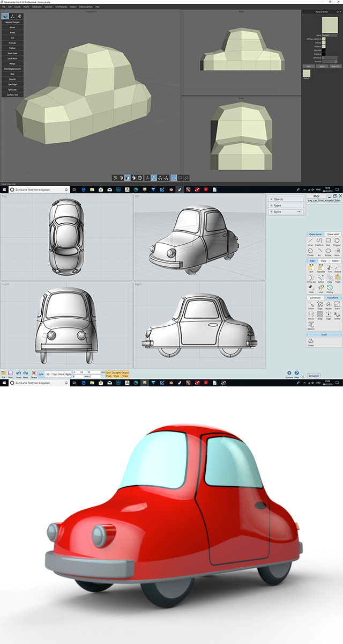Image resolution: width=343 pixels, height=644 pixels.
Task: Switch viewport to 3D view
Action: (x=48, y=374)
